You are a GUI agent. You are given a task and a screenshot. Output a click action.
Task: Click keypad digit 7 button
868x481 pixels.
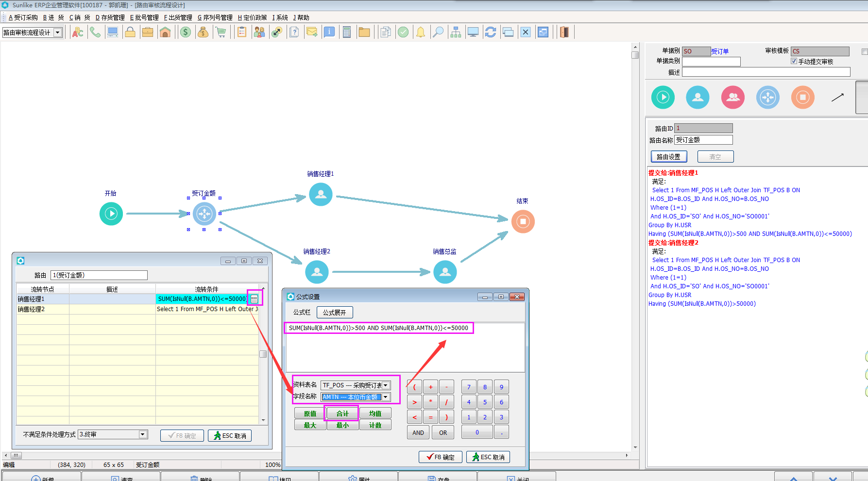(469, 387)
